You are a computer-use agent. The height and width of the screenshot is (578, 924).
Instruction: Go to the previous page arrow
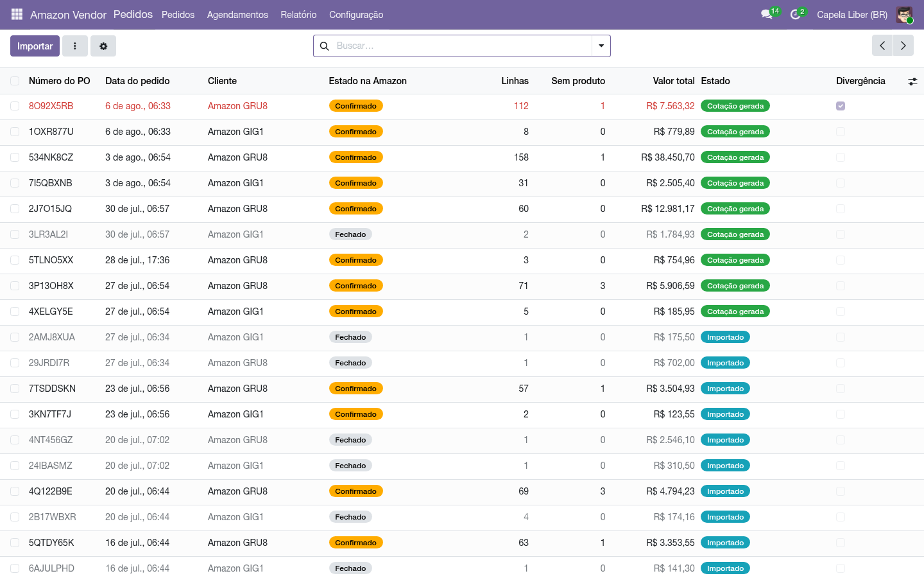[882, 46]
